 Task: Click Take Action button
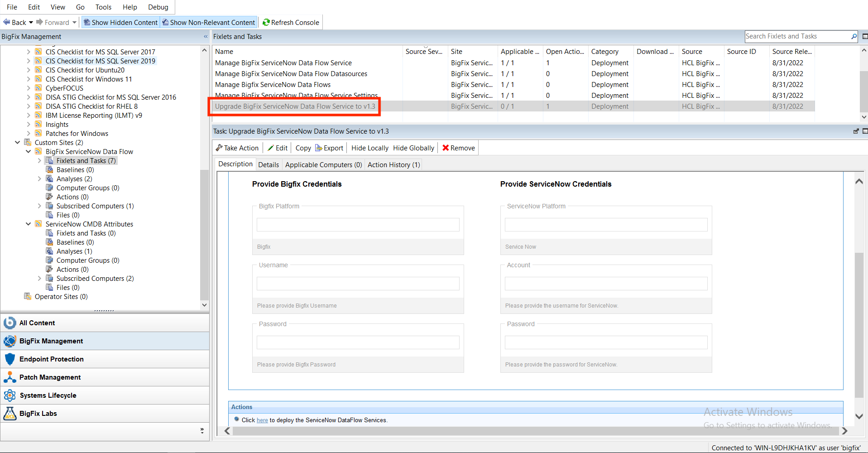pyautogui.click(x=237, y=148)
